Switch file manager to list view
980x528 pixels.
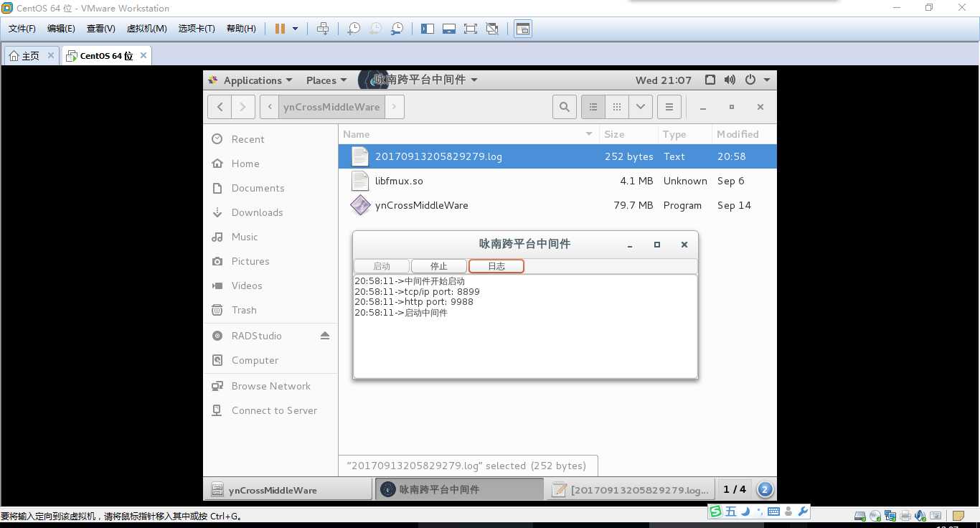tap(593, 107)
